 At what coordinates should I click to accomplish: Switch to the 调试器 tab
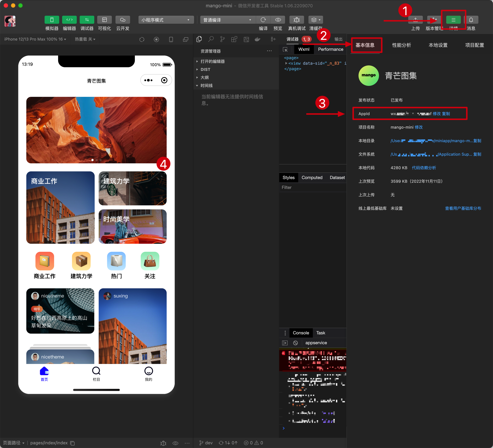(293, 39)
